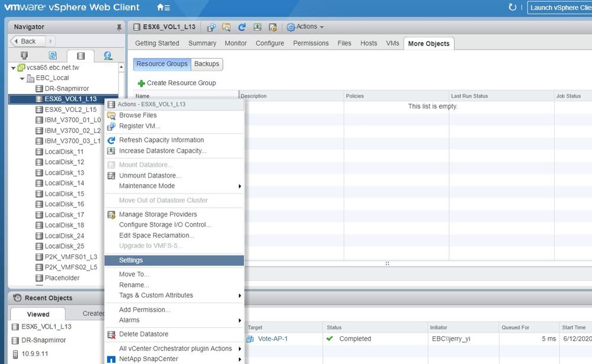Collapse the EBC_Local datacenter node

point(23,78)
